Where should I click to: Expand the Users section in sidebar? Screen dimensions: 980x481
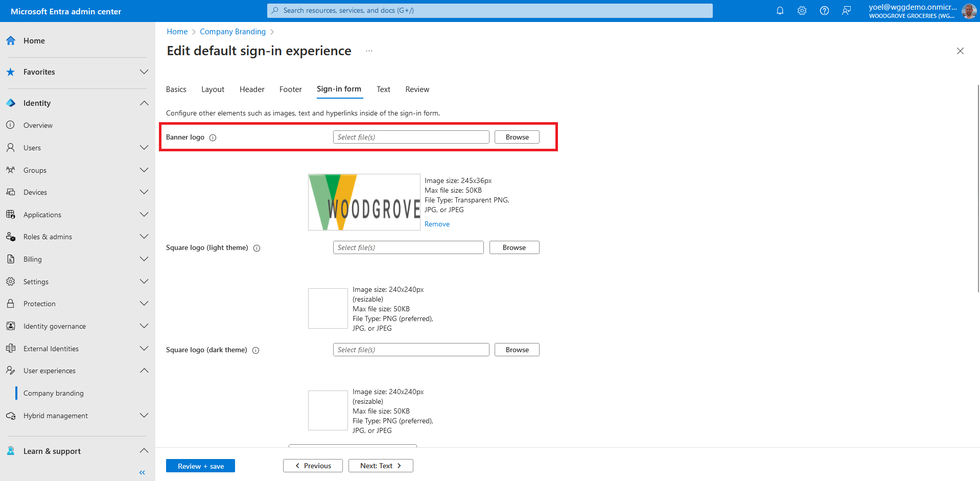[x=144, y=148]
